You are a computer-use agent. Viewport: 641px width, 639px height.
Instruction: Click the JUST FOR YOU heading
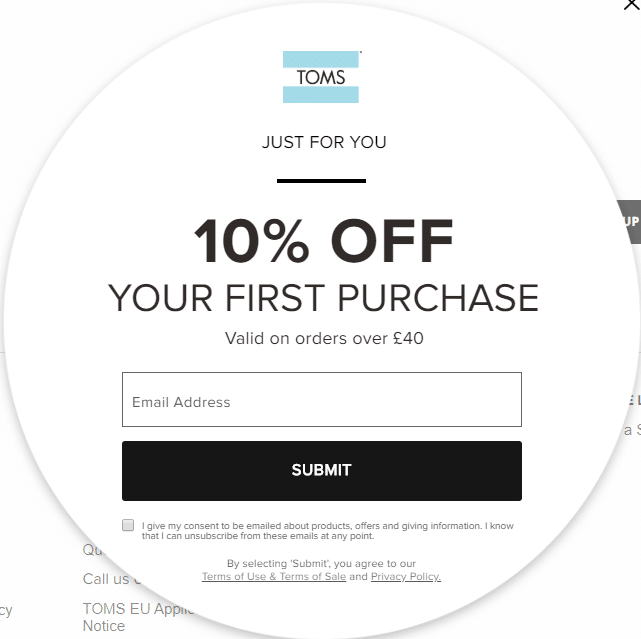(x=324, y=142)
